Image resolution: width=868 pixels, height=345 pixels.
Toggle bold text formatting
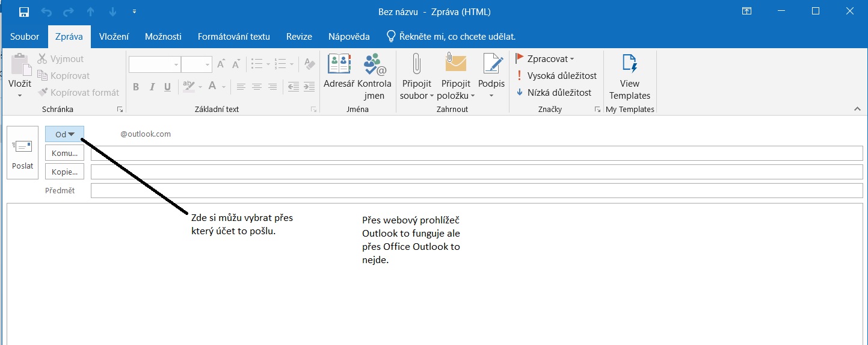[x=136, y=87]
